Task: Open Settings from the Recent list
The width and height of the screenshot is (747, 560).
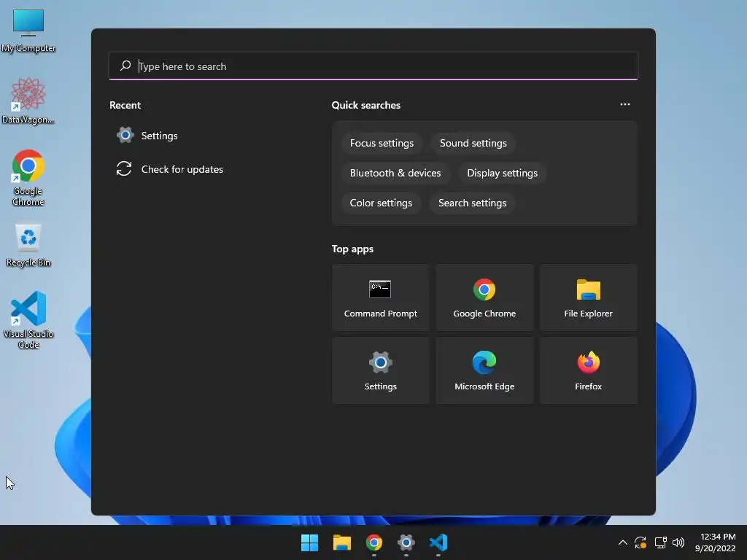Action: [147, 136]
